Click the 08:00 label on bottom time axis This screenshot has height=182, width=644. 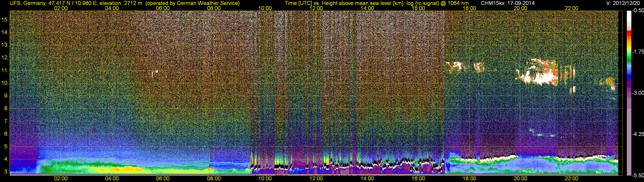click(214, 179)
